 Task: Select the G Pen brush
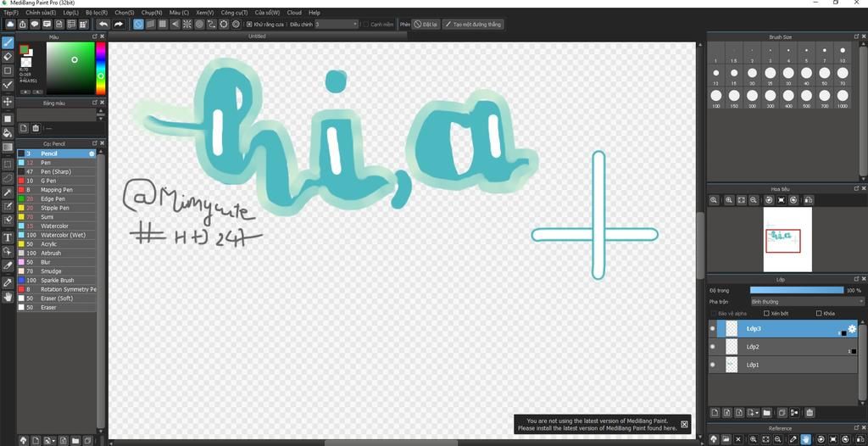tap(57, 181)
